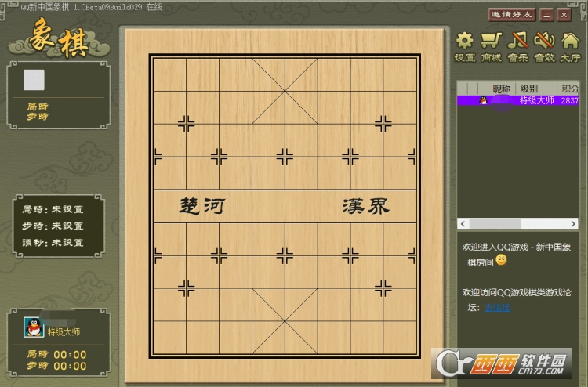
Task: Click the 邀请好友 invite friends button
Action: 511,14
